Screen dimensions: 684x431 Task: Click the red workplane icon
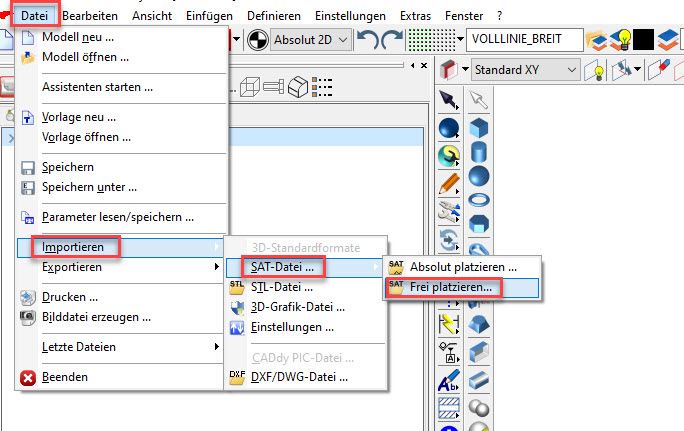point(448,70)
